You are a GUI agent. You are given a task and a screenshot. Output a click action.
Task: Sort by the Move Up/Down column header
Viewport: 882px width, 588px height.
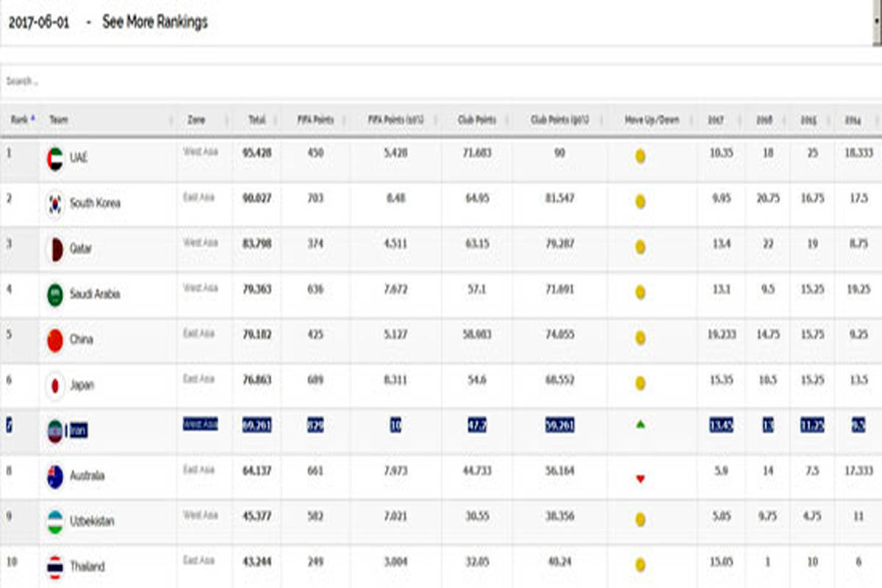click(651, 119)
